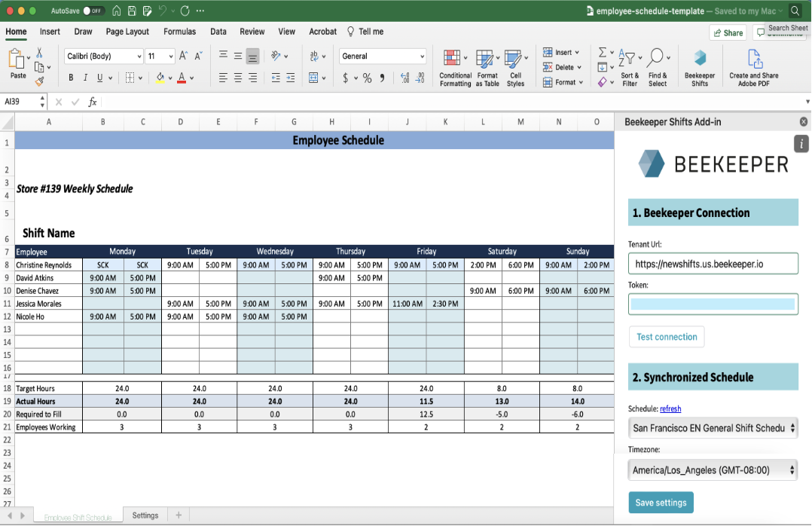Toggle italic formatting
This screenshot has height=526, width=812.
click(x=85, y=78)
